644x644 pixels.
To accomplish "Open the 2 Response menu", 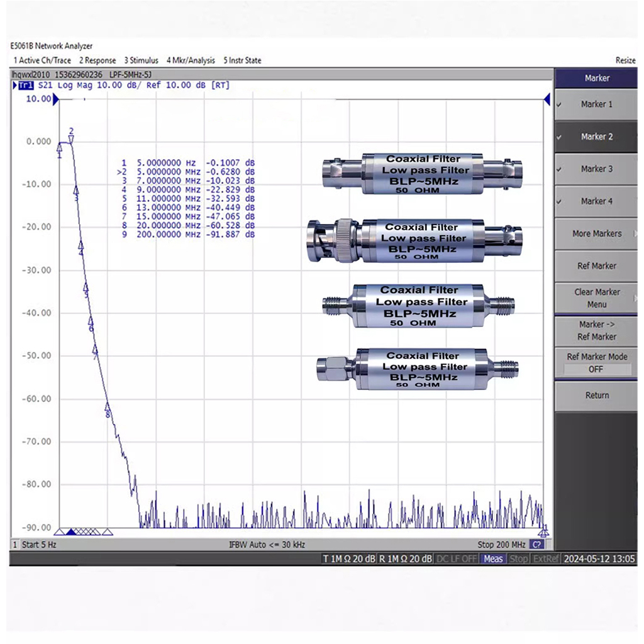I will 97,60.
